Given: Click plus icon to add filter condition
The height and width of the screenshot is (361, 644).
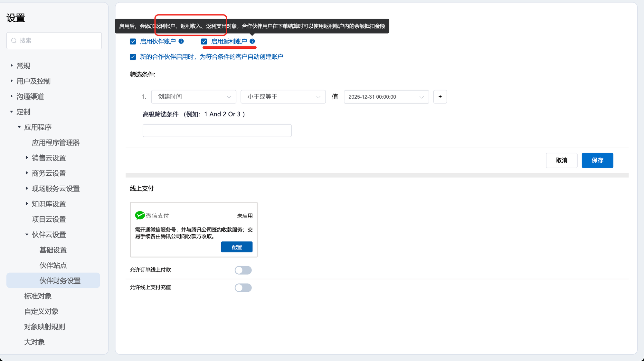Looking at the screenshot, I should coord(440,97).
